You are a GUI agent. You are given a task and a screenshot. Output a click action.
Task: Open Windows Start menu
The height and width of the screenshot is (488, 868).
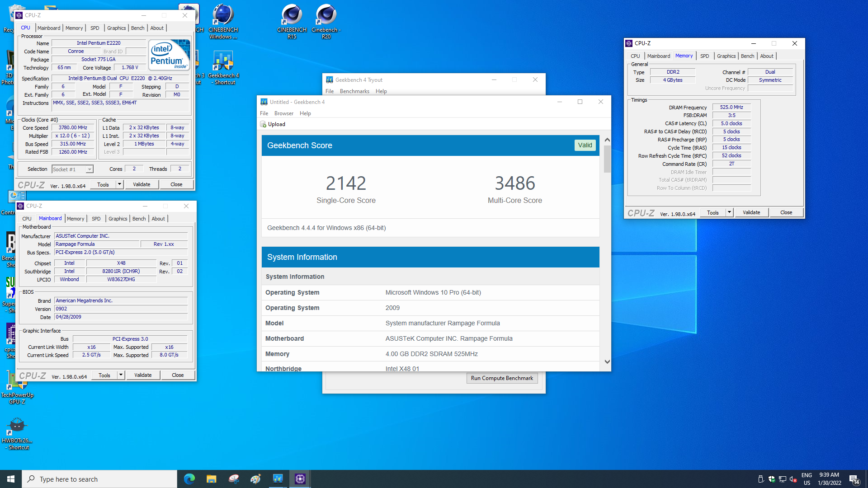pos(11,479)
